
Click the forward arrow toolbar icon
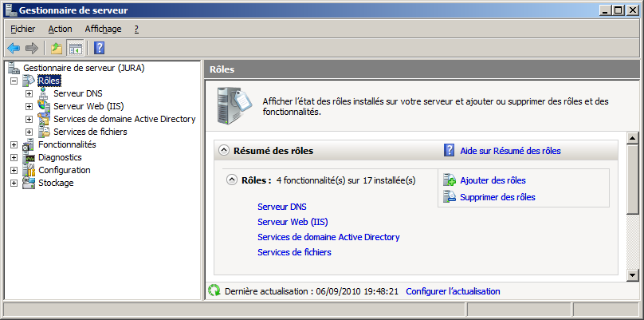pos(32,48)
